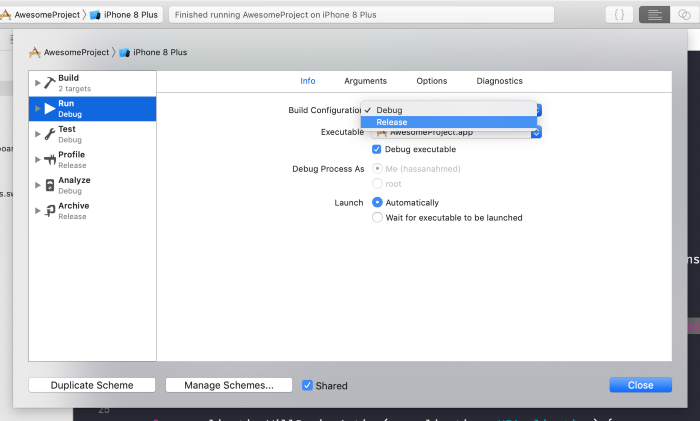Click the Xcode activity status field

click(x=361, y=15)
